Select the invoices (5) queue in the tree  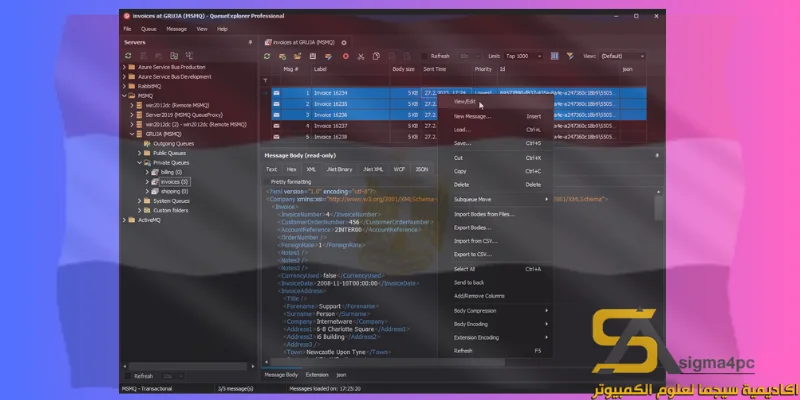(x=174, y=182)
